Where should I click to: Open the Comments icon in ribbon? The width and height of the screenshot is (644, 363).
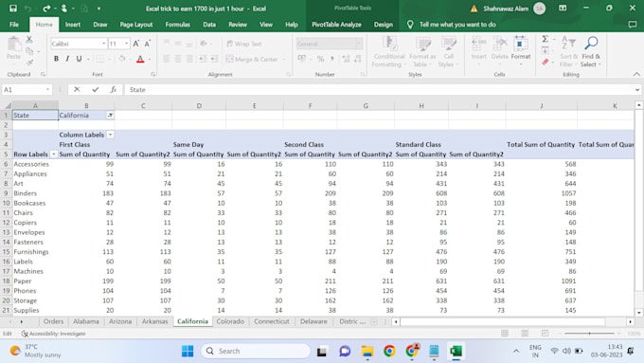(633, 25)
